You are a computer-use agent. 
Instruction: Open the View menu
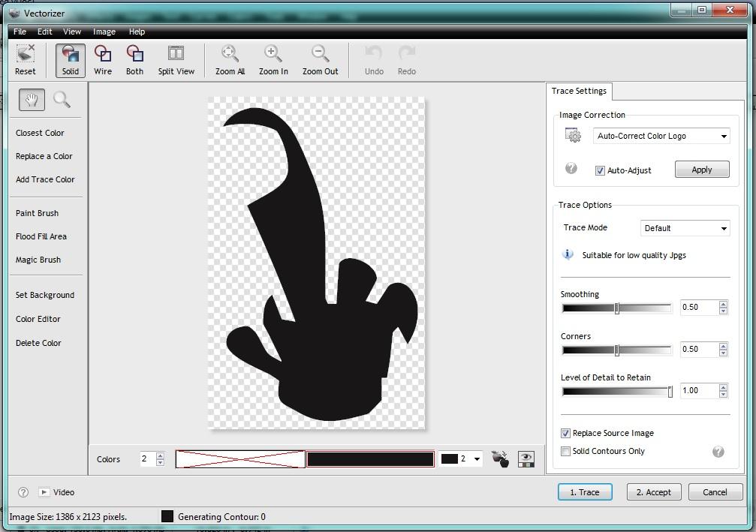pos(72,32)
